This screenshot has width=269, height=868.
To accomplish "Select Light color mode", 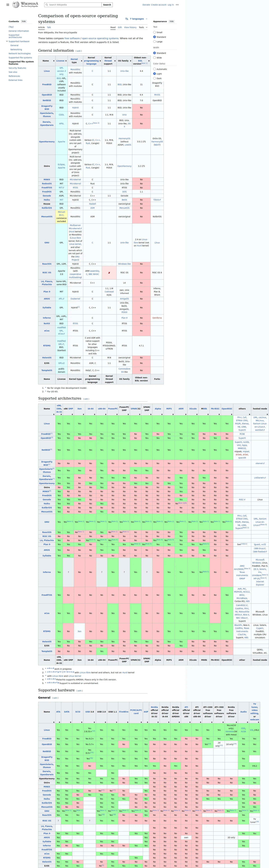I will (x=155, y=73).
